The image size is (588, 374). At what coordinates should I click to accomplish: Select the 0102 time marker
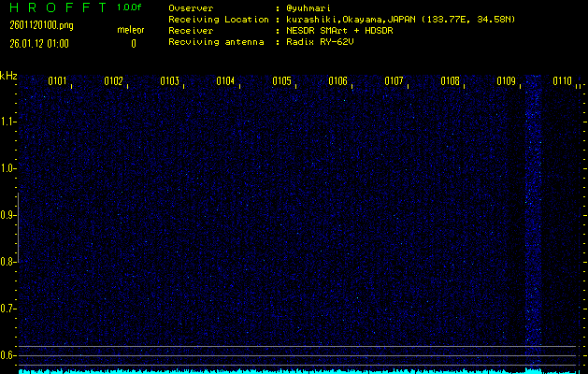[113, 81]
